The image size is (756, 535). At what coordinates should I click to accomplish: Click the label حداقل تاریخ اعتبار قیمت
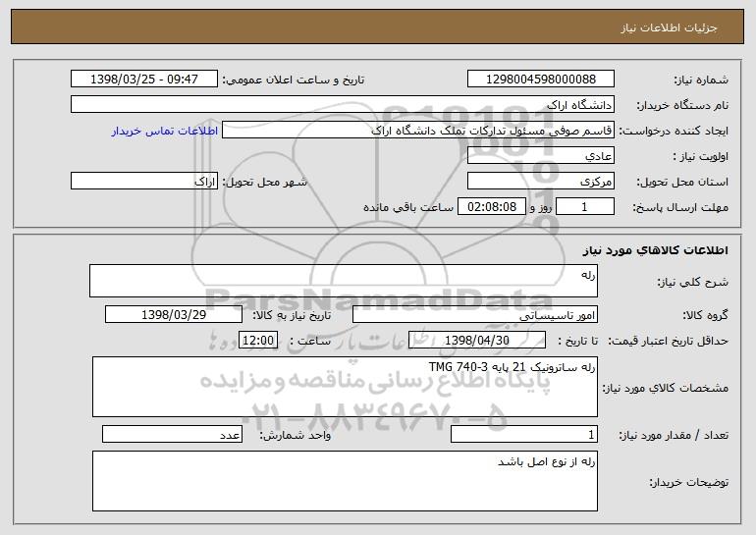click(668, 341)
